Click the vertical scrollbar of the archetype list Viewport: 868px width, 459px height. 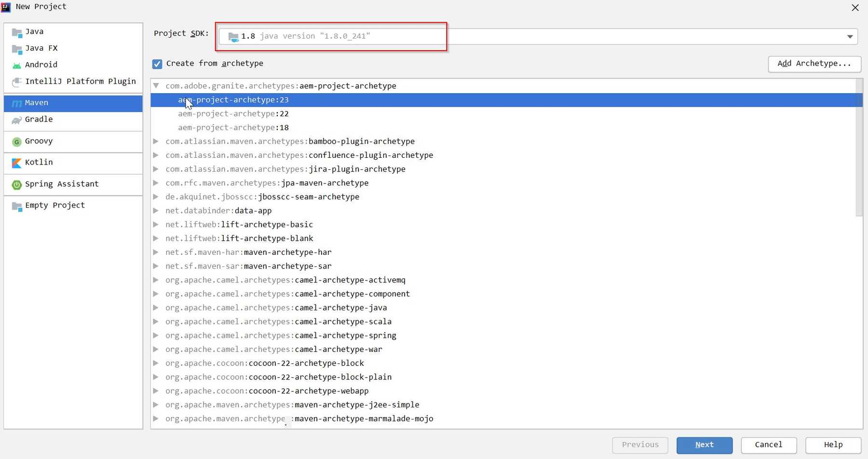pyautogui.click(x=860, y=145)
